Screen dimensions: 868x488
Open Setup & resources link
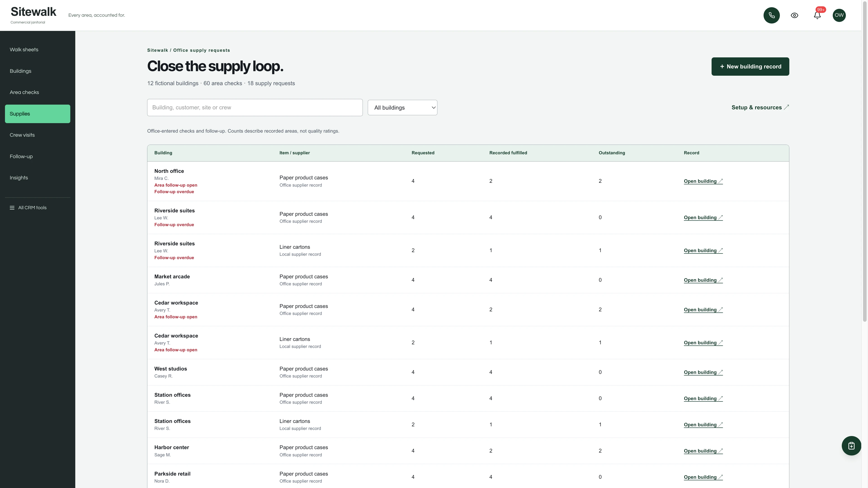760,108
